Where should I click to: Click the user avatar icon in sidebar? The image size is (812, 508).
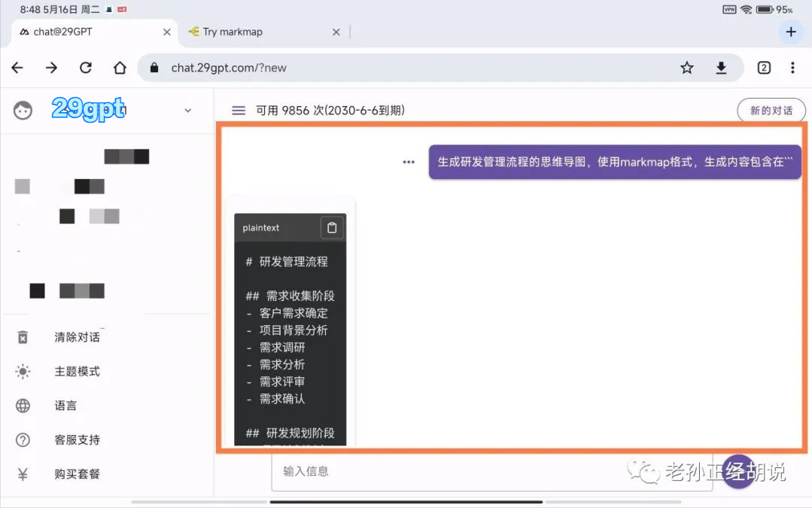coord(23,111)
